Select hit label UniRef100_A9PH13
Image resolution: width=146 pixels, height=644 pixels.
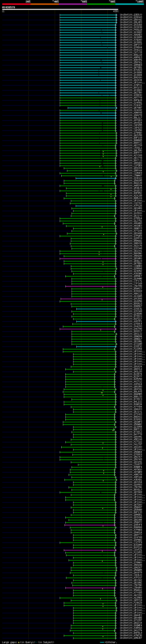(x=131, y=58)
